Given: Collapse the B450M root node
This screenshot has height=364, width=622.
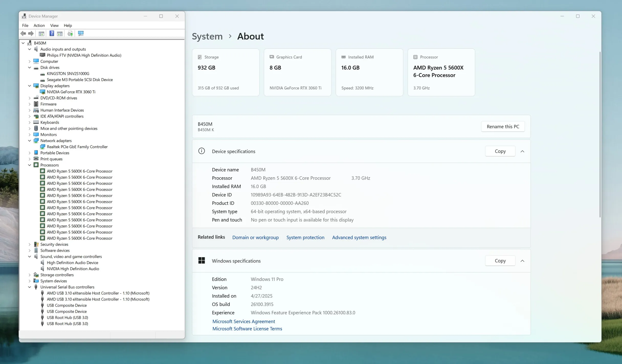Looking at the screenshot, I should [x=23, y=43].
